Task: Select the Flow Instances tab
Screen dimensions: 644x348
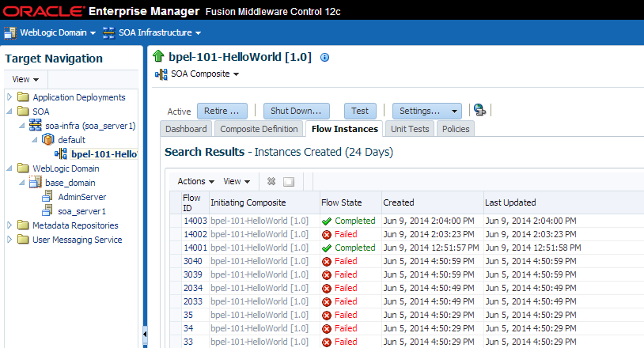Action: (x=345, y=129)
